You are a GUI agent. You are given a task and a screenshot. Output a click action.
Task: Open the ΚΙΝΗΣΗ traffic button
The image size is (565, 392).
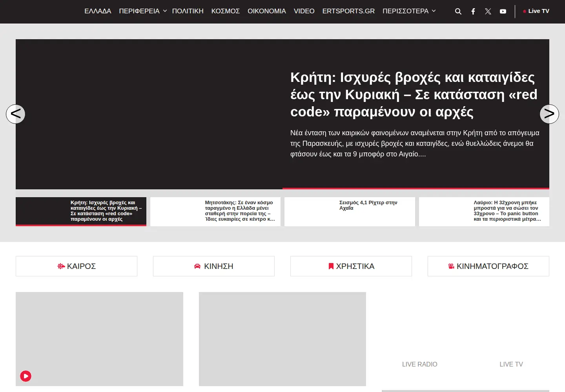(x=214, y=266)
